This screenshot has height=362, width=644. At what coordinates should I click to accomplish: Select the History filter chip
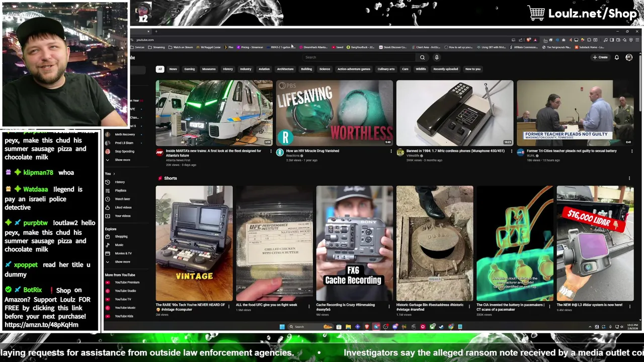point(228,69)
